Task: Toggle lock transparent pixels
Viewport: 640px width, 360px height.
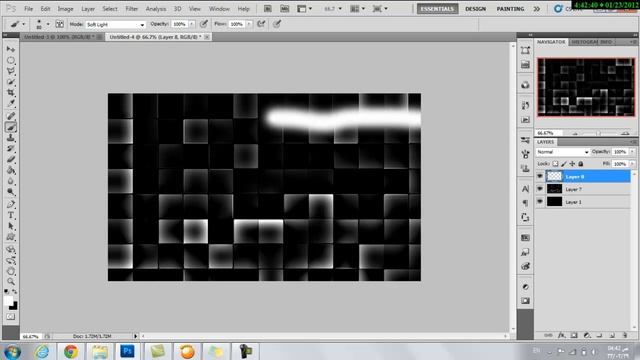Action: coord(555,164)
